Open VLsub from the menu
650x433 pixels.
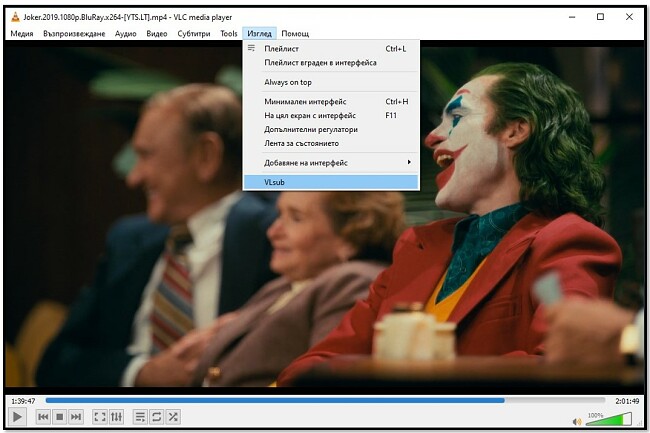click(331, 182)
